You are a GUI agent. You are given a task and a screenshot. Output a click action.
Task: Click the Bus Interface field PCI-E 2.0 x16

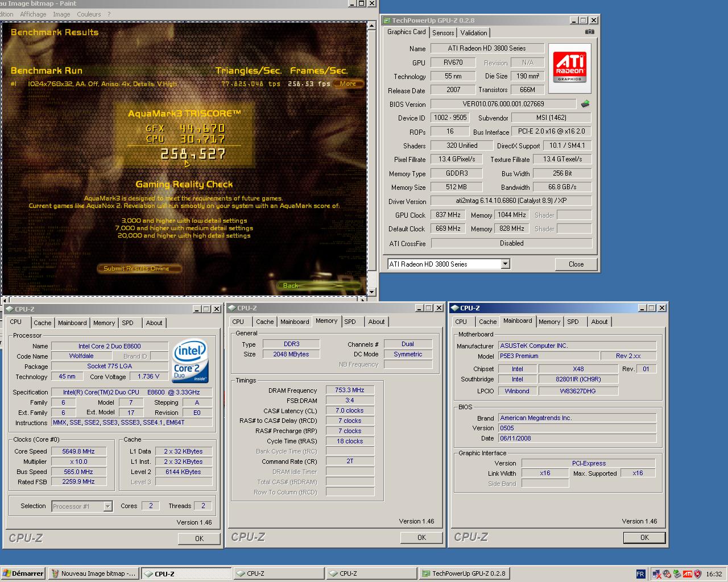pos(551,131)
